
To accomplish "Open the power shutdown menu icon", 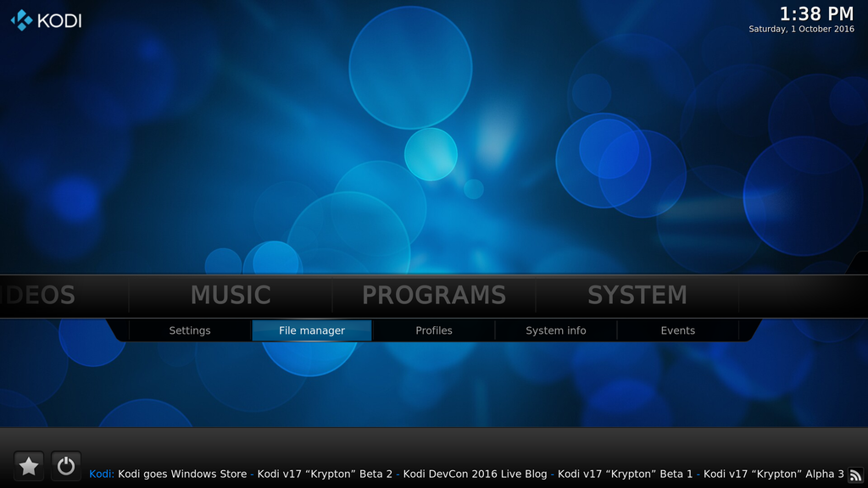I will coord(66,466).
